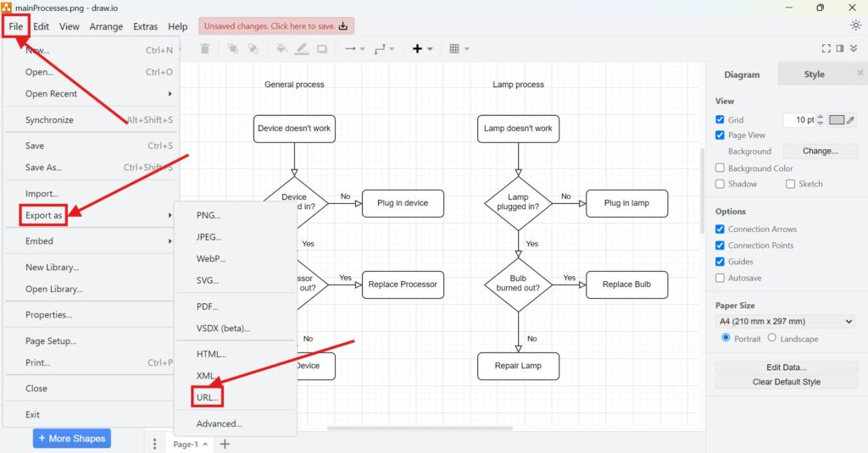This screenshot has height=453, width=868.
Task: Click the grid color swatch
Action: click(x=837, y=120)
